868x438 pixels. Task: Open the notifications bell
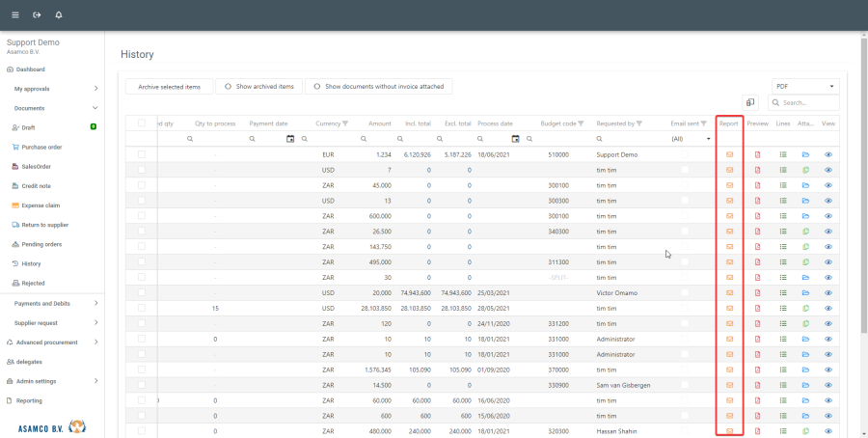[59, 15]
